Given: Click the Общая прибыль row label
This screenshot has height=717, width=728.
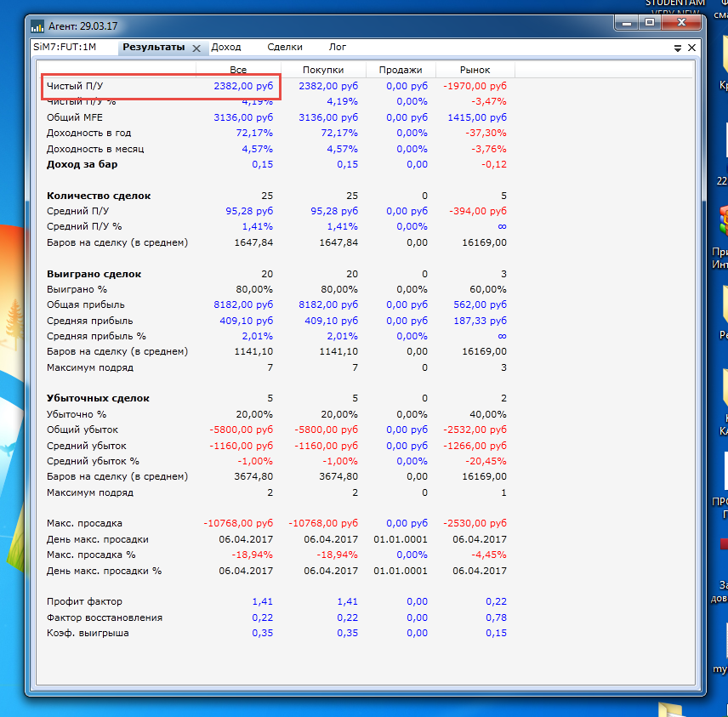Looking at the screenshot, I should click(x=85, y=304).
